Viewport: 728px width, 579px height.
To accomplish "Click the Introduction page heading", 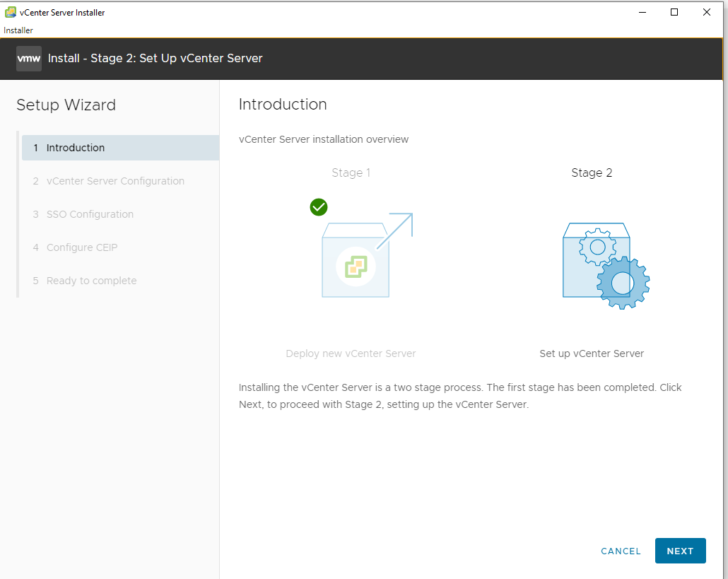I will click(283, 104).
